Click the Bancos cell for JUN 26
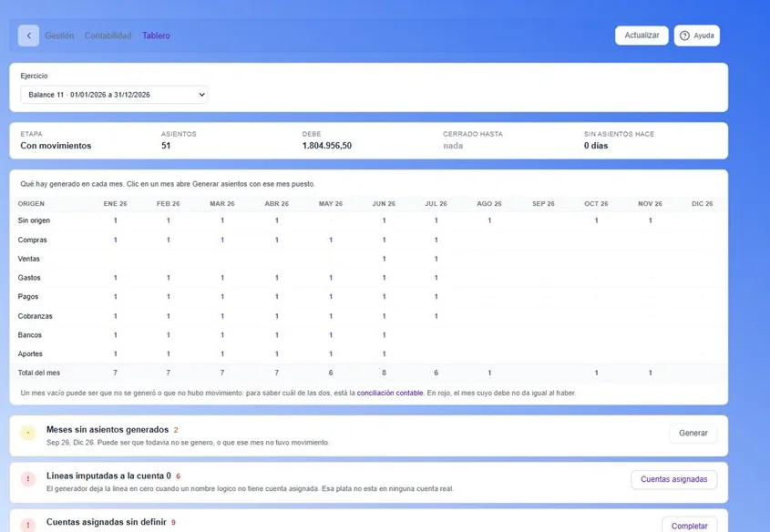770x532 pixels. [x=384, y=335]
